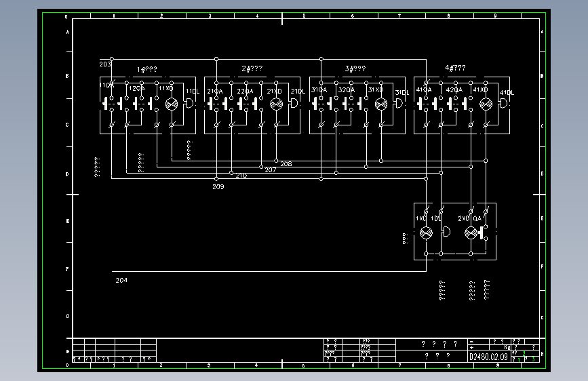
Task: Click the wire label 210
Action: pyautogui.click(x=241, y=176)
